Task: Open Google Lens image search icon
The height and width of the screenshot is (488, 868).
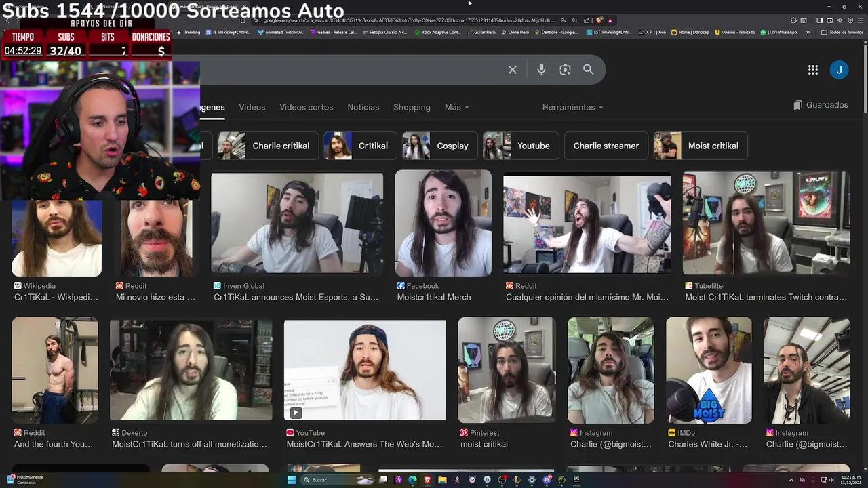Action: [x=565, y=70]
